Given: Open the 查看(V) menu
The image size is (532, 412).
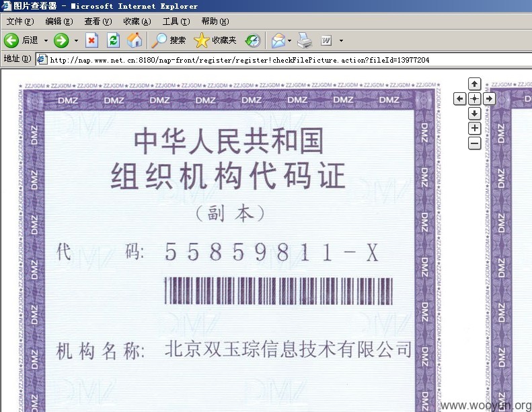Looking at the screenshot, I should point(98,22).
